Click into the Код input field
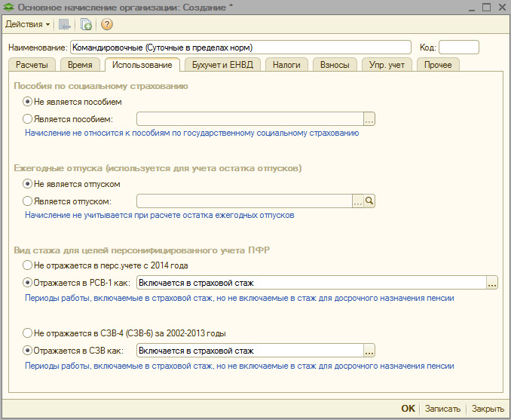The width and height of the screenshot is (511, 420). coord(458,48)
